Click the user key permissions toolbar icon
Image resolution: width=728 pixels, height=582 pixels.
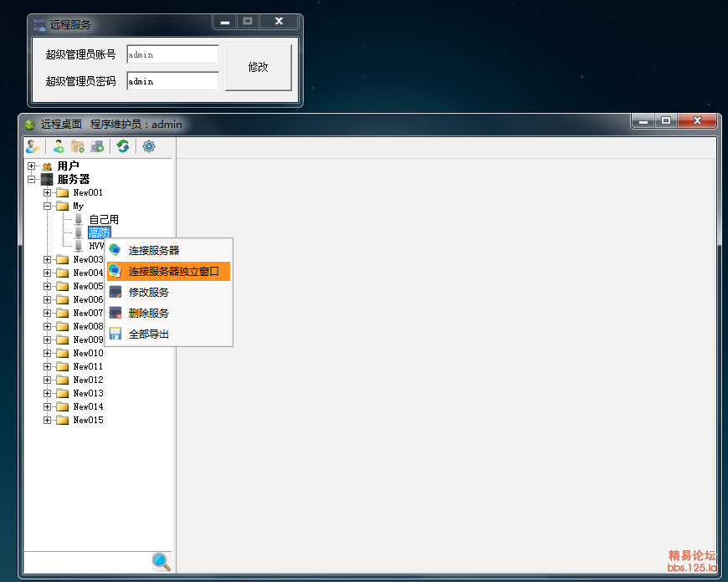tap(33, 146)
